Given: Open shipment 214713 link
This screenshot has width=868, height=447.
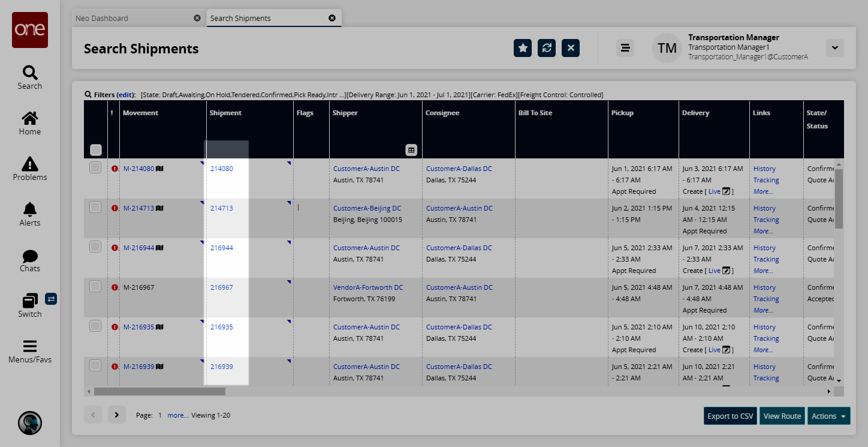Looking at the screenshot, I should click(222, 208).
